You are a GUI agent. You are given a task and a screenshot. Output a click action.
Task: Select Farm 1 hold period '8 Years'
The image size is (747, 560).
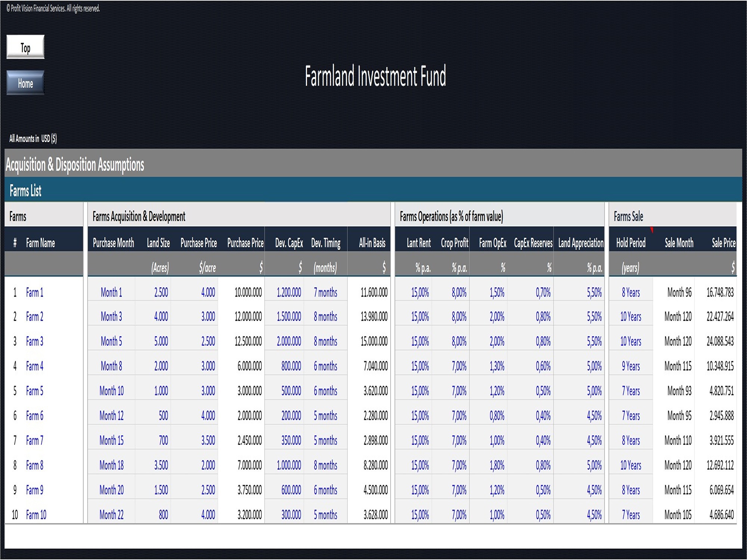point(630,292)
